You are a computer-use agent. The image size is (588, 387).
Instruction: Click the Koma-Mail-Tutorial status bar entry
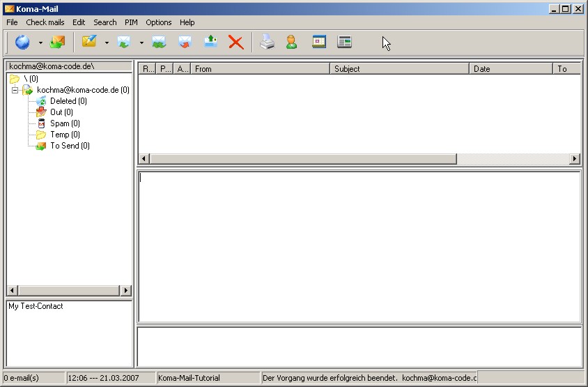(208, 378)
